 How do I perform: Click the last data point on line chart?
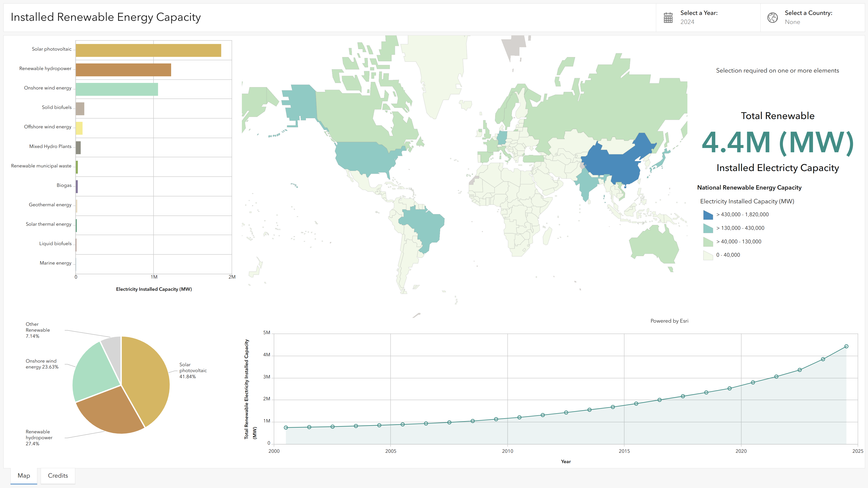coord(846,346)
